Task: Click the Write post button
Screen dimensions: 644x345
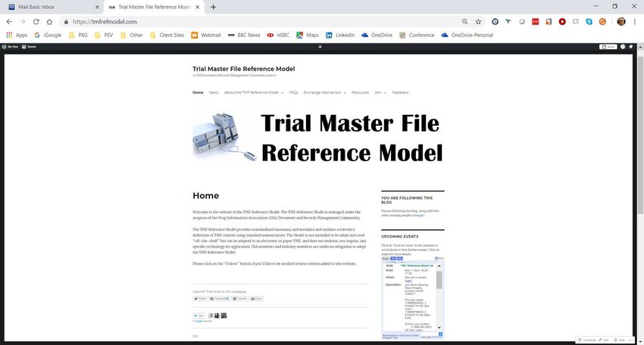Action: pos(608,47)
